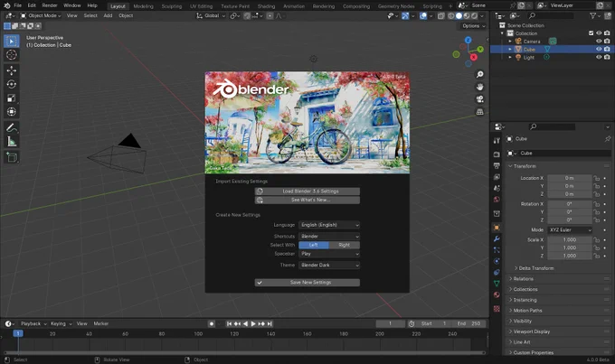This screenshot has height=364, width=615.
Task: Switch to the Modeling workspace tab
Action: [x=143, y=6]
